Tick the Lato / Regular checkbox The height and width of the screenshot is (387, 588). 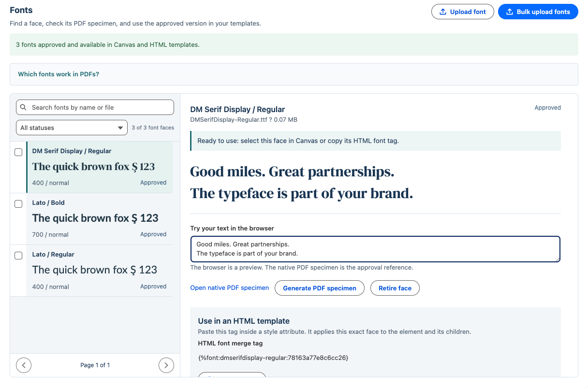click(x=18, y=256)
